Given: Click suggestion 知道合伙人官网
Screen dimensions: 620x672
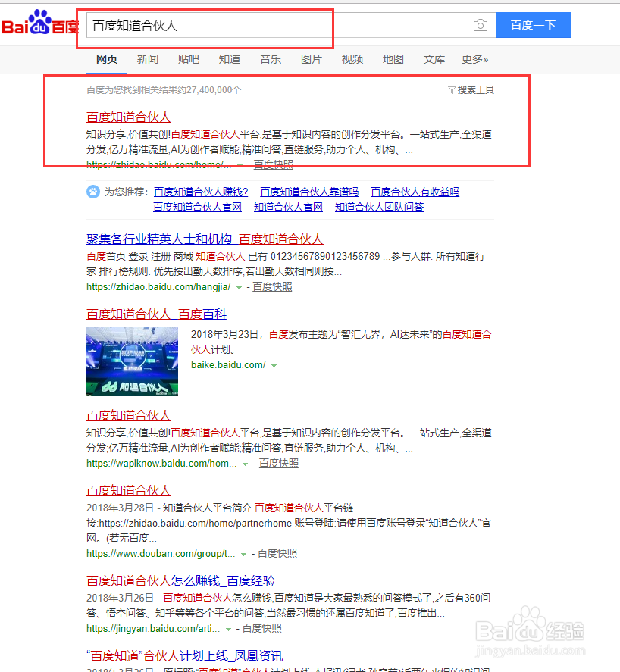Looking at the screenshot, I should click(x=288, y=207).
